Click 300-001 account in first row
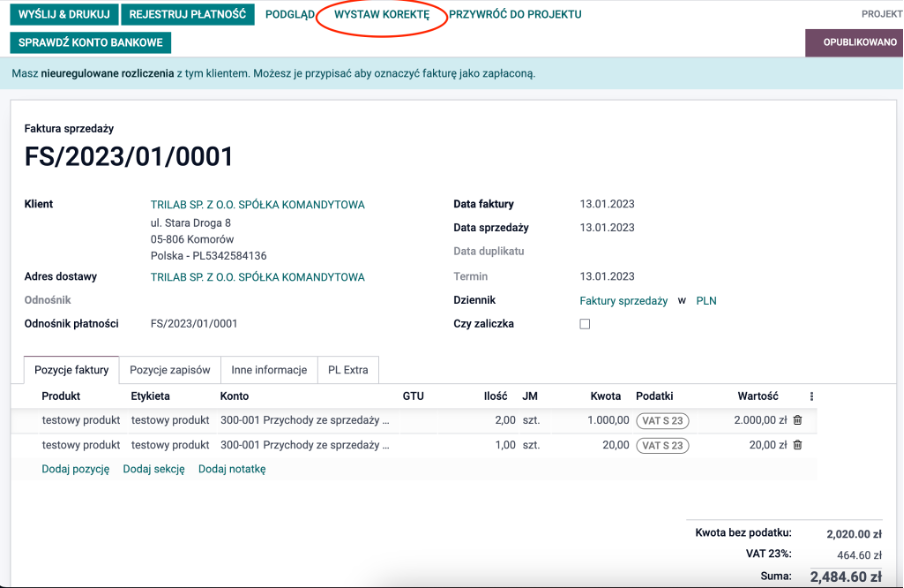Image resolution: width=904 pixels, height=588 pixels. point(304,420)
